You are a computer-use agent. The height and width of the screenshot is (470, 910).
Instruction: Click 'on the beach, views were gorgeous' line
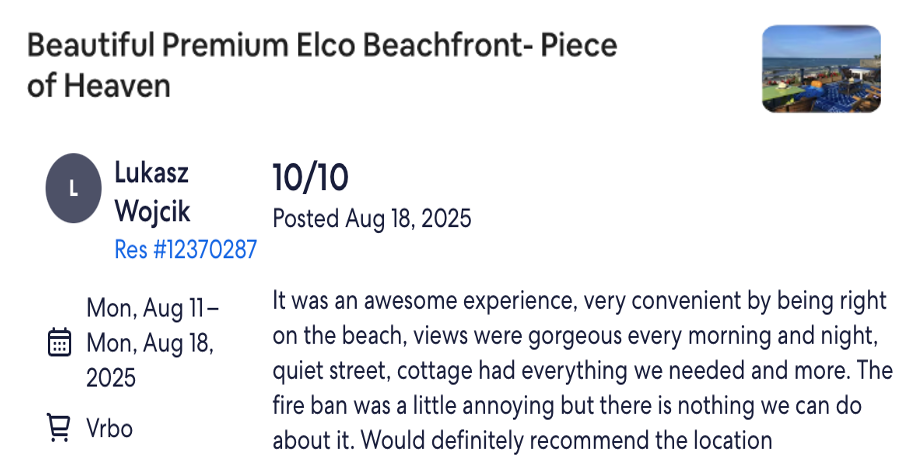tap(575, 335)
